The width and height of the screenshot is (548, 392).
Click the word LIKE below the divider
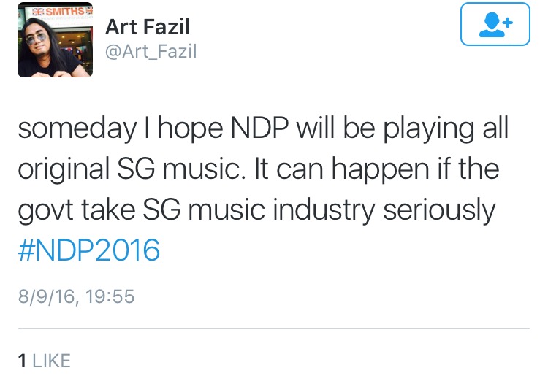(50, 360)
